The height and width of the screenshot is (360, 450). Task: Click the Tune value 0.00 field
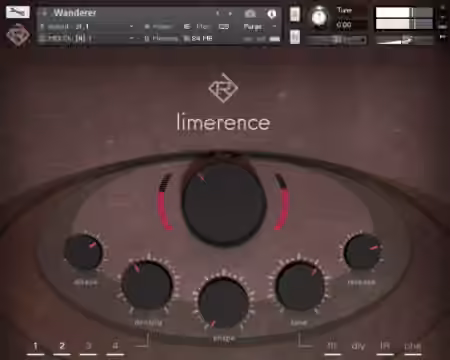coord(344,25)
